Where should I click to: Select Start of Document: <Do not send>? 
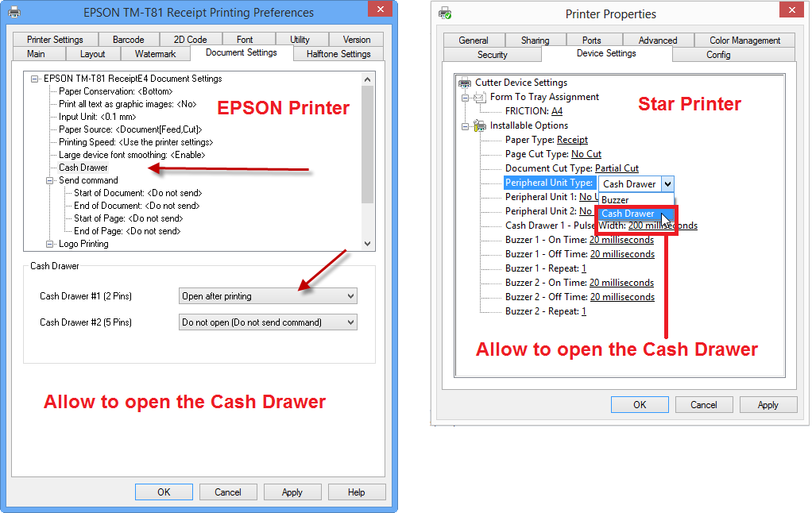pyautogui.click(x=137, y=193)
